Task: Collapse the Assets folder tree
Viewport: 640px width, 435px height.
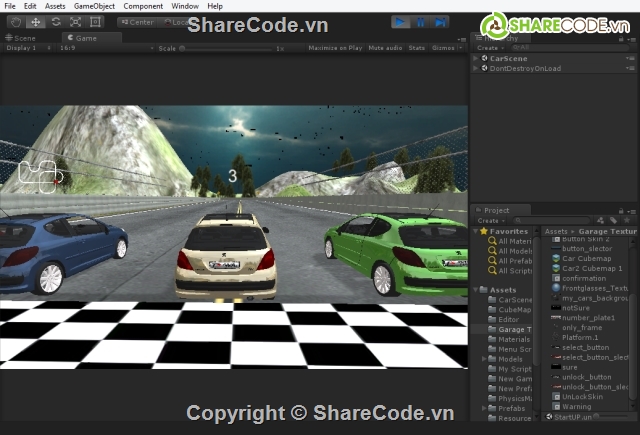Action: pos(476,290)
